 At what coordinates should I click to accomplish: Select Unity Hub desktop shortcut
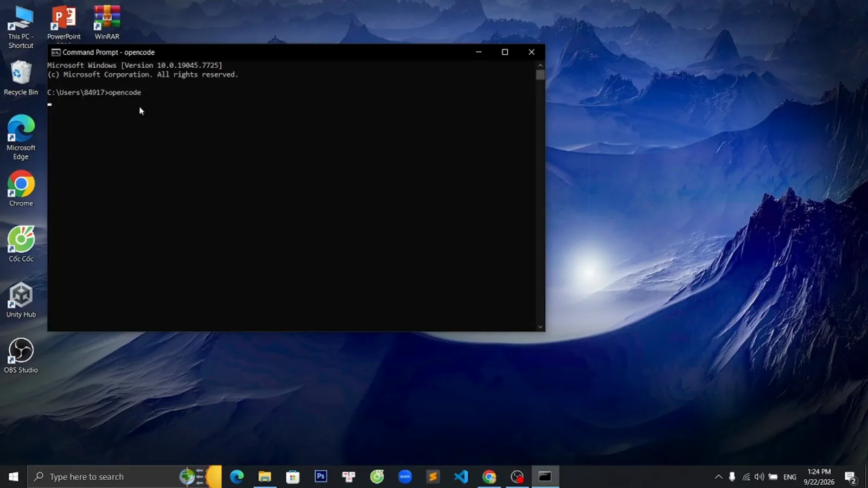tap(21, 300)
